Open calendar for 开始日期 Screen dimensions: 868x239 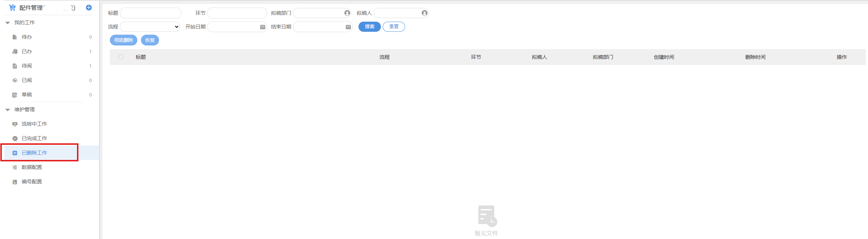coord(263,27)
